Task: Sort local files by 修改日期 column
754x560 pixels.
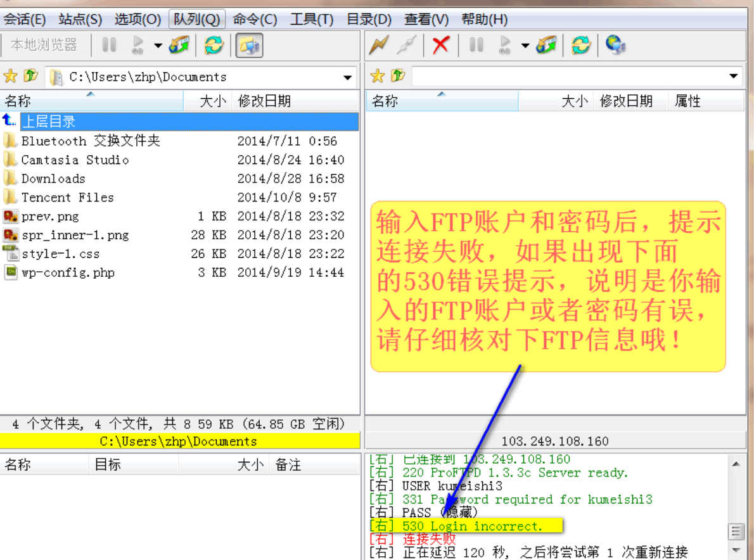Action: (x=264, y=101)
